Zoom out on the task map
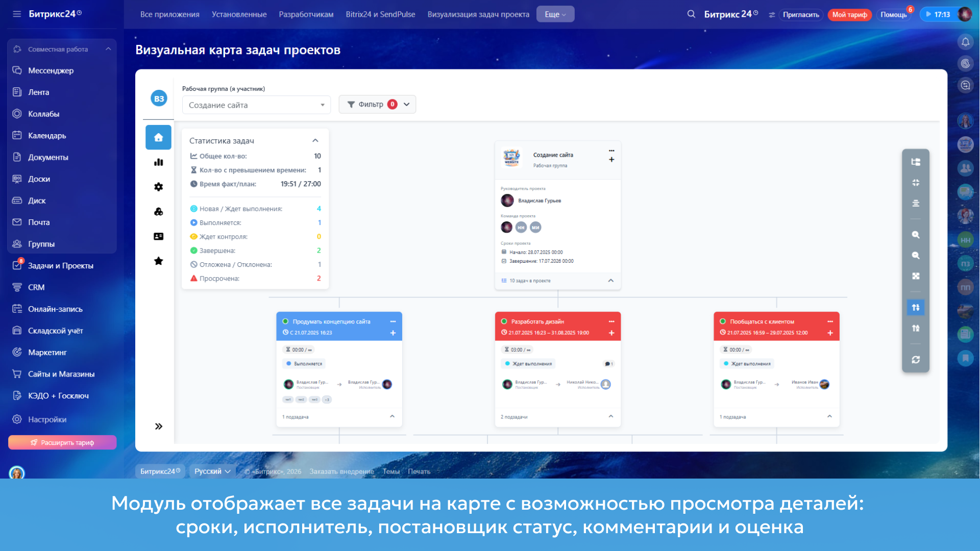Viewport: 980px width, 551px height. pyautogui.click(x=916, y=256)
